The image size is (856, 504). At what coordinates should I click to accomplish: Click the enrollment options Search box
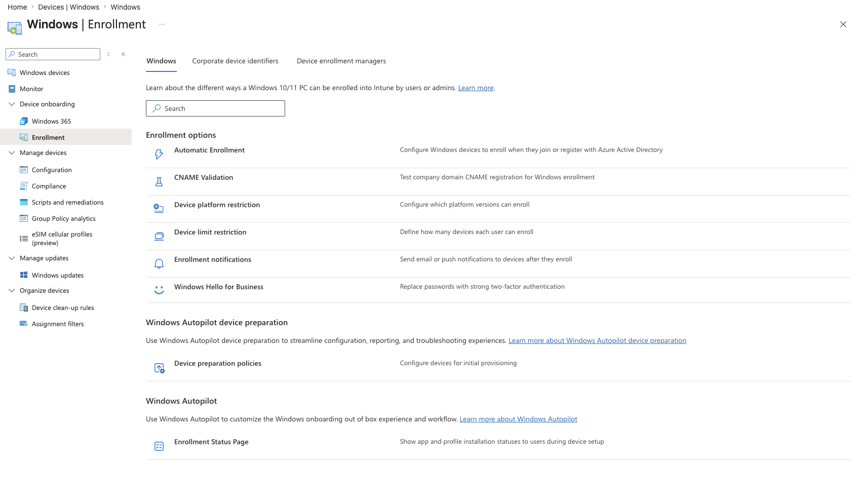click(215, 108)
